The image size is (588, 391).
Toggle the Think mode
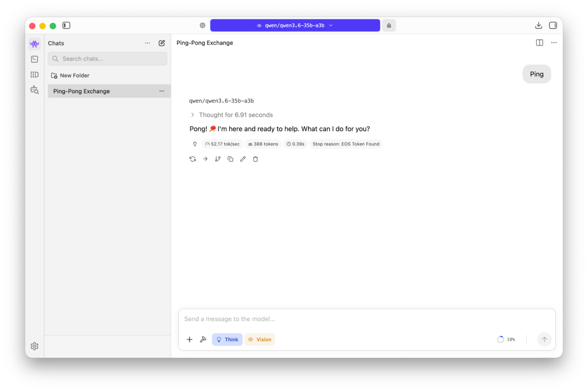pos(227,340)
